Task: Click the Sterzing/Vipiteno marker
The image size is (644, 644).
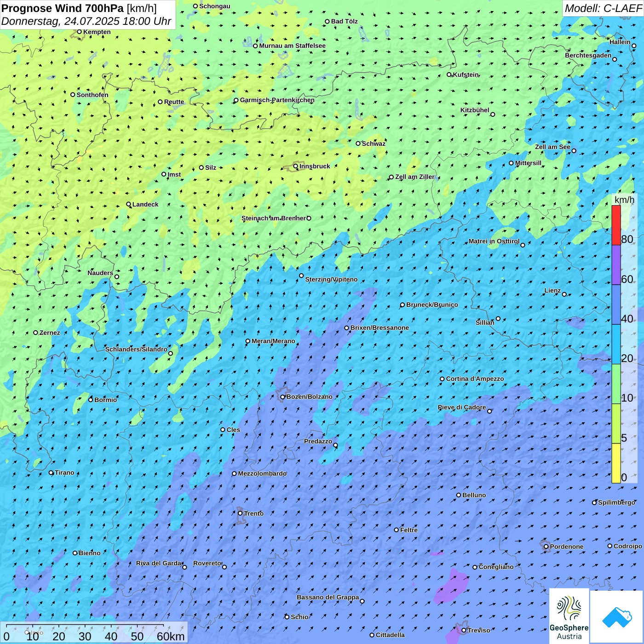Action: pyautogui.click(x=301, y=276)
